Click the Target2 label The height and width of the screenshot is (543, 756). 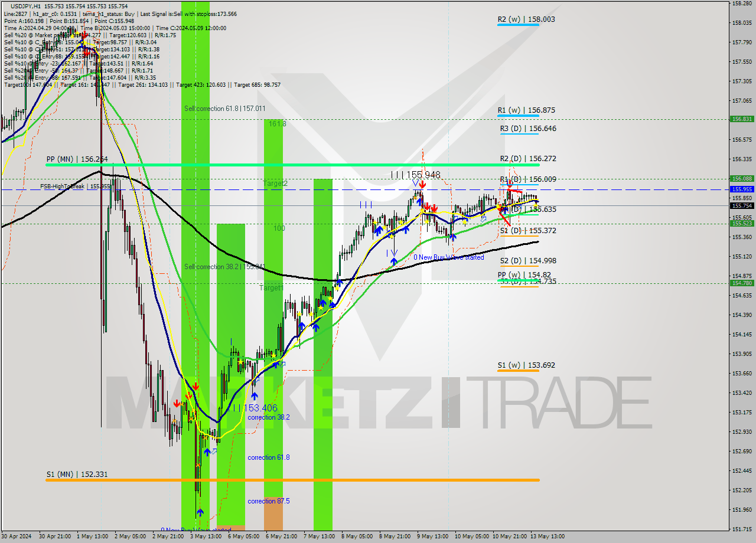[275, 184]
